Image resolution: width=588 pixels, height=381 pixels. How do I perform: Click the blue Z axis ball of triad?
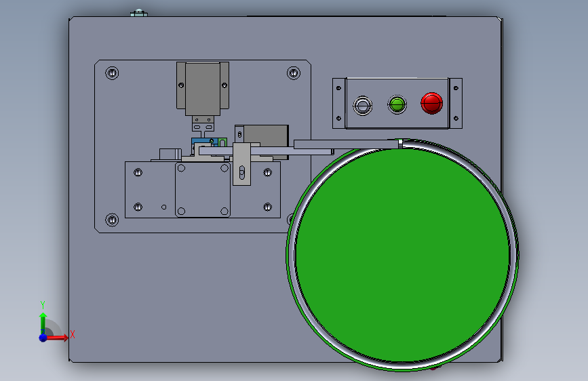click(43, 338)
